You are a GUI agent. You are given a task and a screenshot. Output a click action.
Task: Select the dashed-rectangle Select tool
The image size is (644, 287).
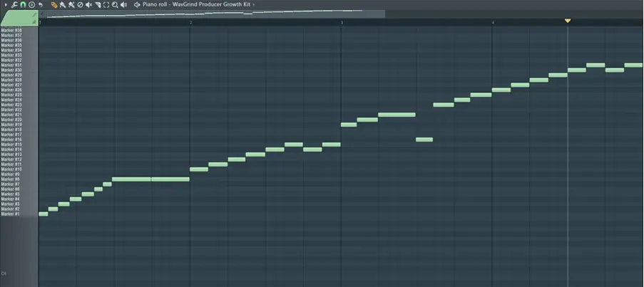106,4
